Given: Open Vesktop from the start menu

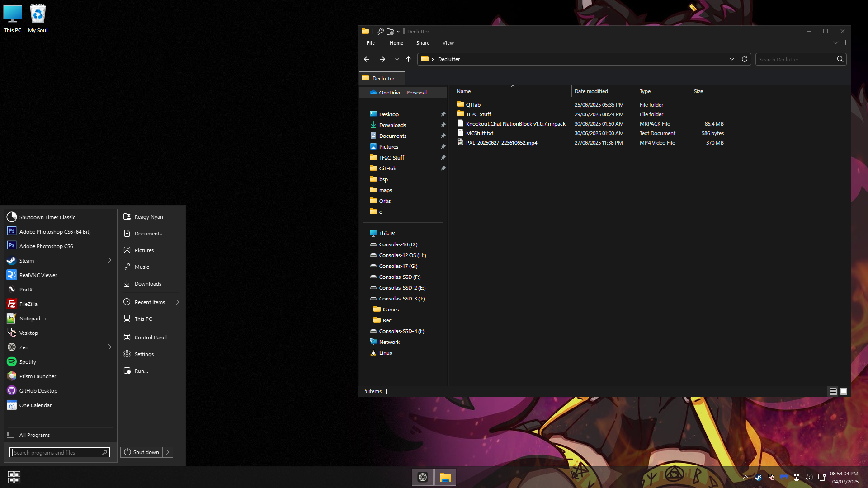Looking at the screenshot, I should point(60,333).
